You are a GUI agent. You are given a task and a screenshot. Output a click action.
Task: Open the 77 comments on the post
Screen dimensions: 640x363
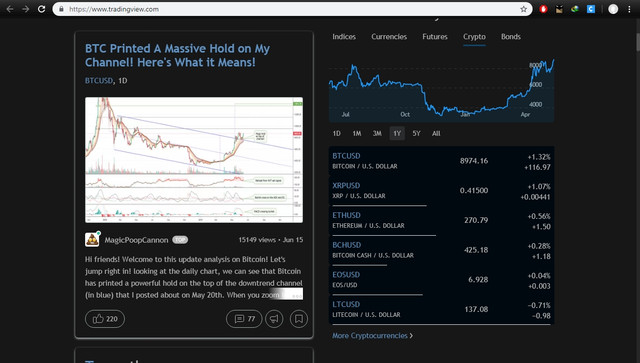(x=244, y=319)
